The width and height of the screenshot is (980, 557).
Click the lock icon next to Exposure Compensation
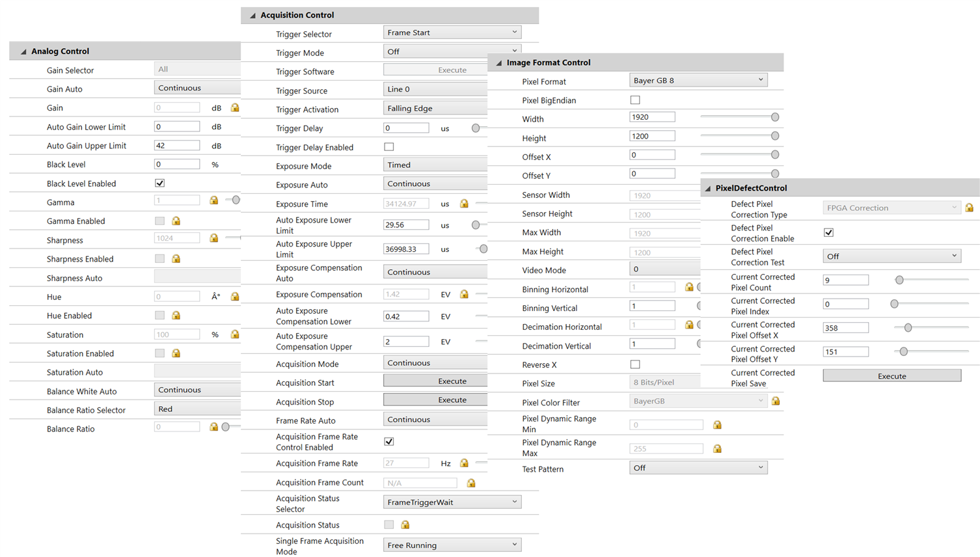[x=464, y=294]
